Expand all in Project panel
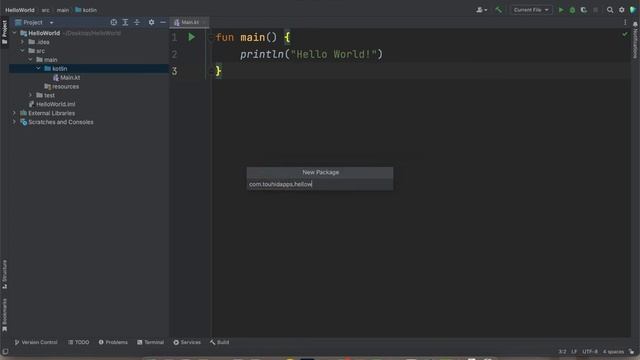This screenshot has height=360, width=640. [x=125, y=22]
